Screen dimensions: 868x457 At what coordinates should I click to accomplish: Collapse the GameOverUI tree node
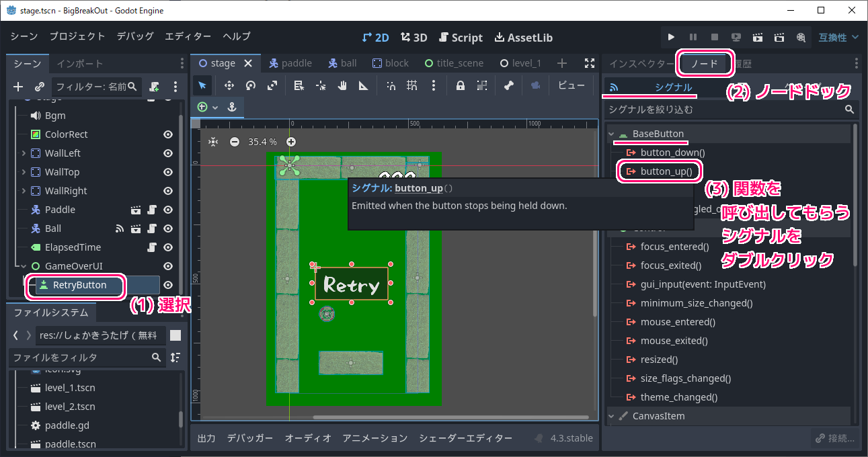pyautogui.click(x=24, y=266)
